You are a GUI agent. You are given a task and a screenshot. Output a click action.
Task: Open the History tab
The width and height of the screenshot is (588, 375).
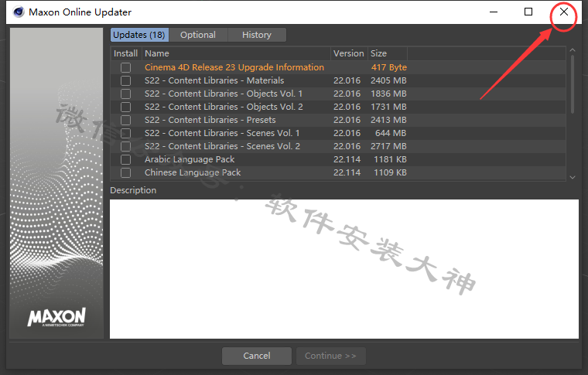[257, 35]
